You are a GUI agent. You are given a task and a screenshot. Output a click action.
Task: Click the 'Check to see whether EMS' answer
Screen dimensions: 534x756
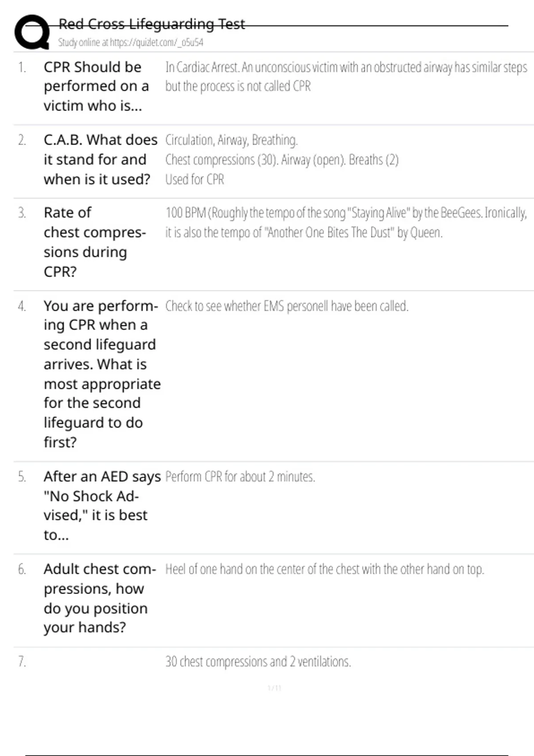pyautogui.click(x=287, y=306)
